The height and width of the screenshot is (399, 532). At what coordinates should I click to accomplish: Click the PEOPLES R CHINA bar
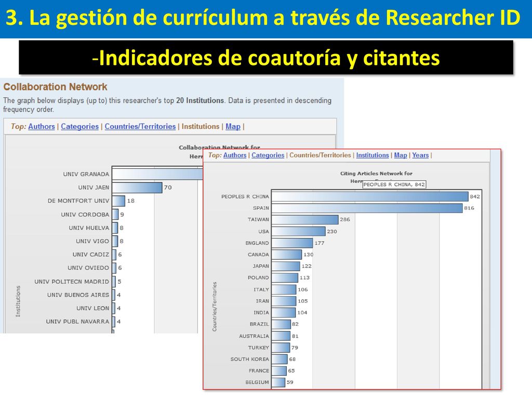click(370, 196)
